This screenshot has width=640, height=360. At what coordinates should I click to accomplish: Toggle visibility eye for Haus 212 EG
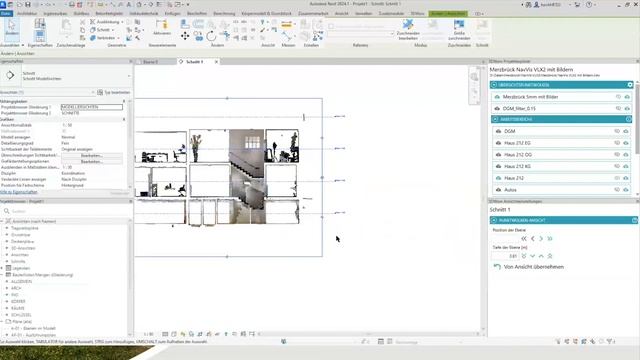[617, 143]
